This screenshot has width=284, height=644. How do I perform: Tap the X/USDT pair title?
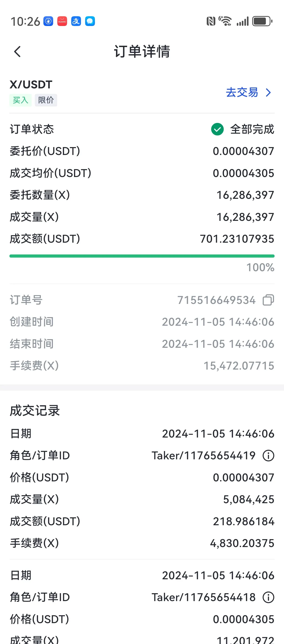coord(31,84)
